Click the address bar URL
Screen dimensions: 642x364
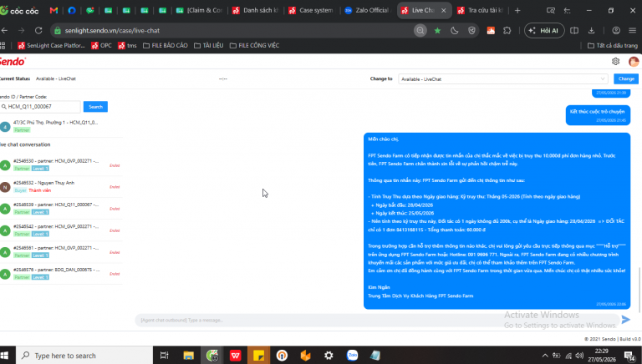(112, 31)
